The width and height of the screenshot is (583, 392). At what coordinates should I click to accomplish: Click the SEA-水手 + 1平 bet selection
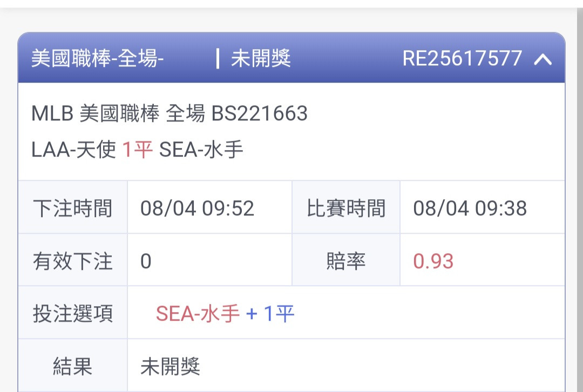(x=225, y=314)
